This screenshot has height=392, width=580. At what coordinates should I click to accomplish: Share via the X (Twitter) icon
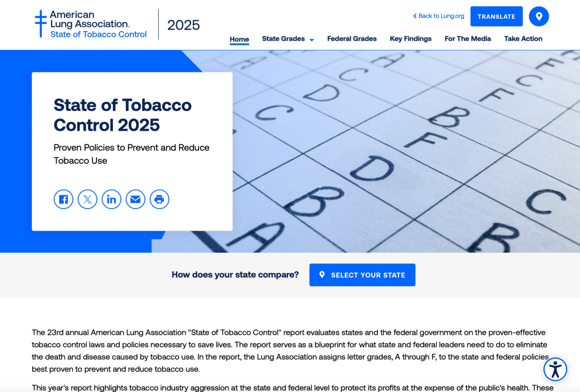click(87, 199)
